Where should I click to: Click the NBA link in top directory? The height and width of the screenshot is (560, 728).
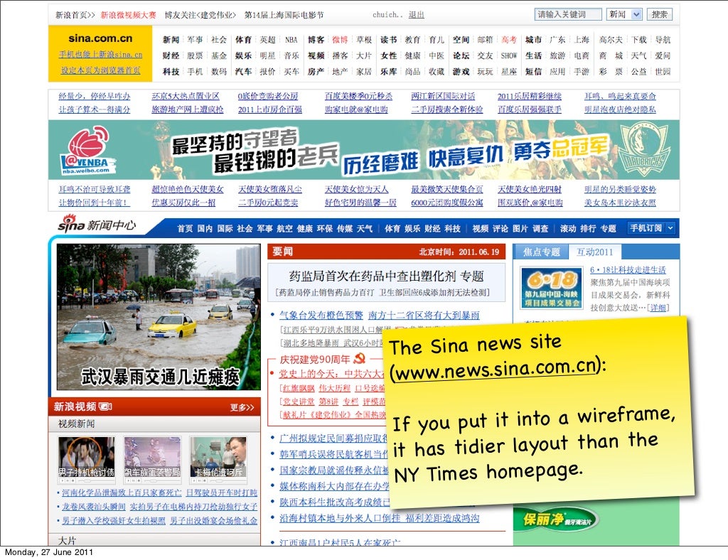(x=291, y=40)
